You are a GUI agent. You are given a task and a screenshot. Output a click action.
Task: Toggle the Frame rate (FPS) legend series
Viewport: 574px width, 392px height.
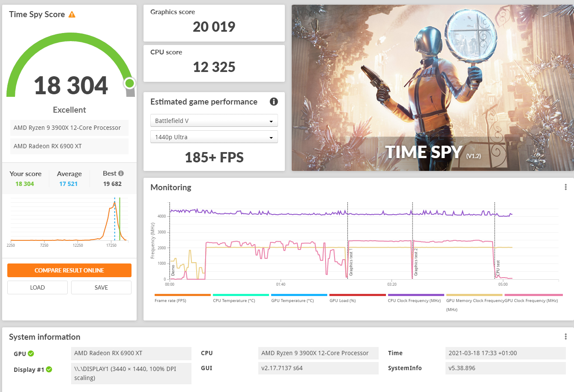click(x=182, y=298)
